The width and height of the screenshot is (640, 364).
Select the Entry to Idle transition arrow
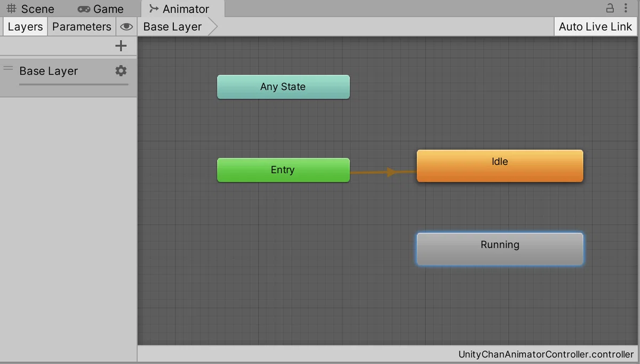coord(383,172)
